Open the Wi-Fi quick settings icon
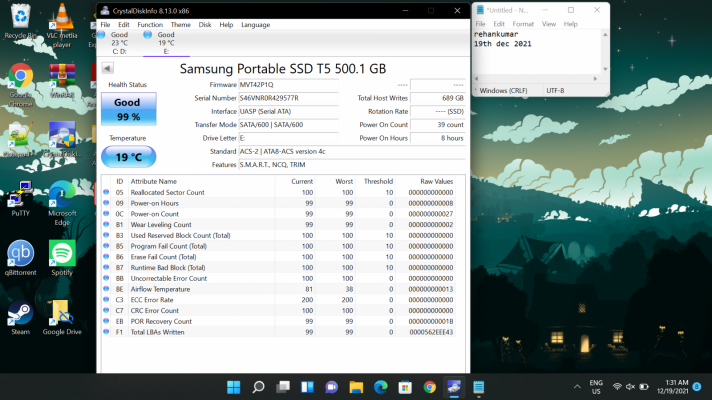 (x=617, y=387)
